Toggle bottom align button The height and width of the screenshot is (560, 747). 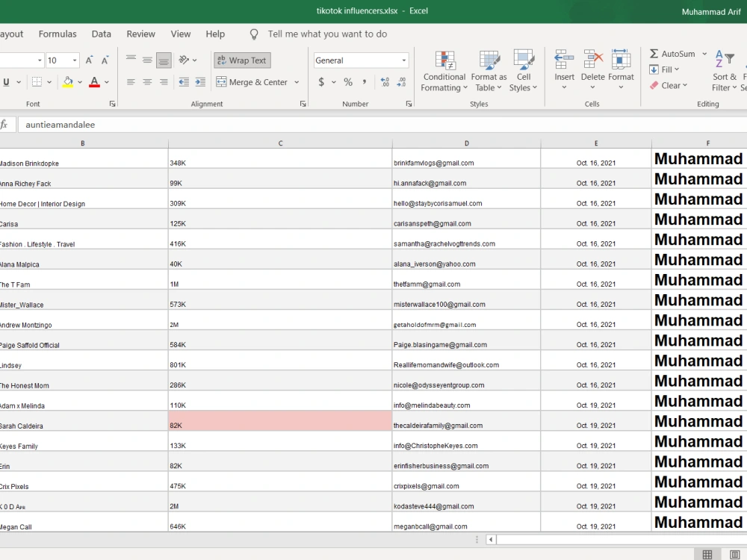click(164, 60)
